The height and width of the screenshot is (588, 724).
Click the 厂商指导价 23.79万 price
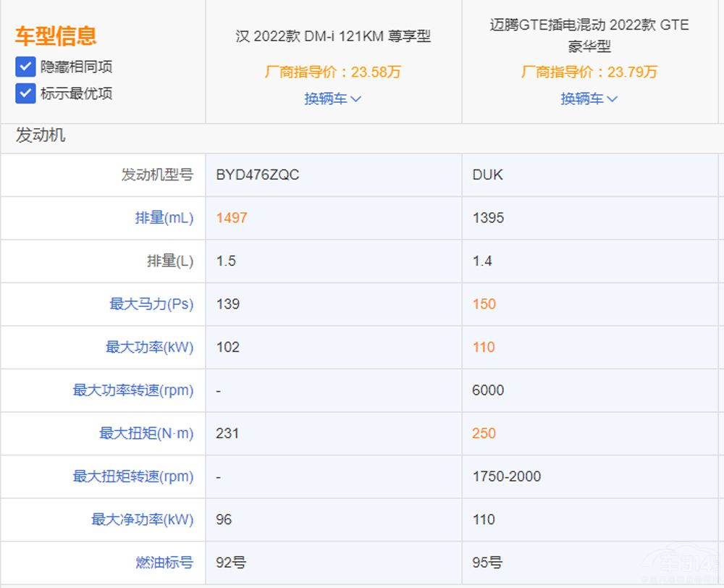coord(589,72)
